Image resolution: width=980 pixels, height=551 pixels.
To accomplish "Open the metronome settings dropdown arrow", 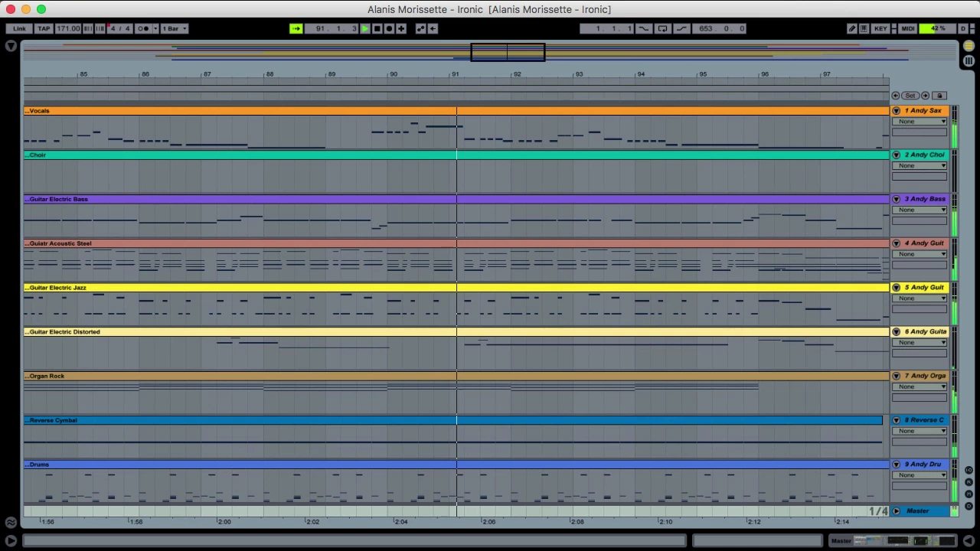I will [155, 28].
